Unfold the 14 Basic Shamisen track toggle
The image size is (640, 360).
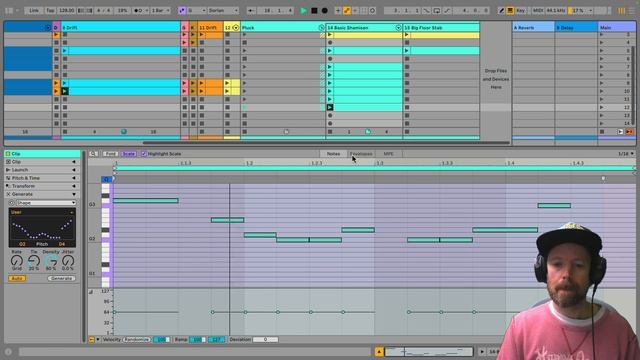(398, 27)
